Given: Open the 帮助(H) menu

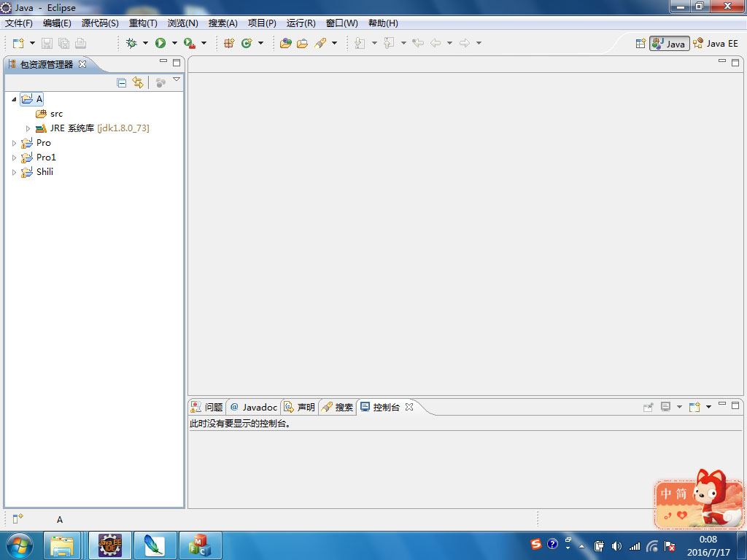Looking at the screenshot, I should (383, 23).
